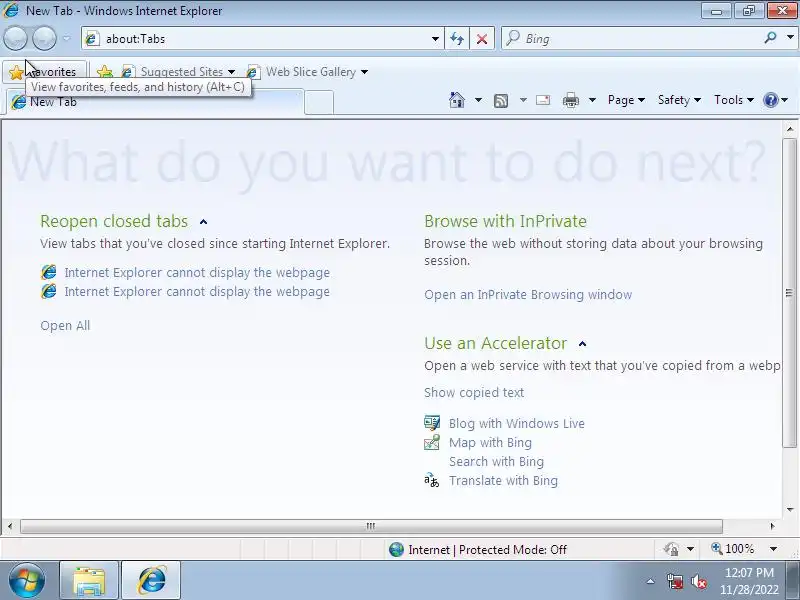Click the Print icon
800x600 pixels.
tap(570, 100)
